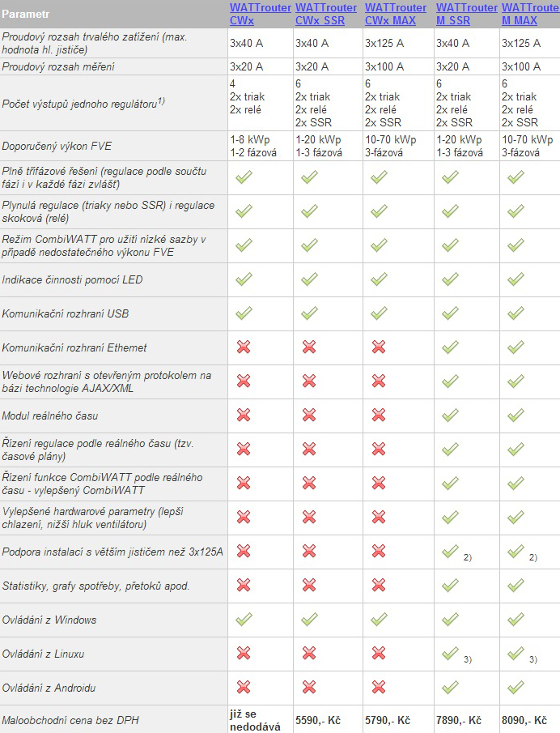Viewport: 560px width, 733px height.
Task: Click checkmark for CWx MAX Windows control
Action: coord(380,620)
